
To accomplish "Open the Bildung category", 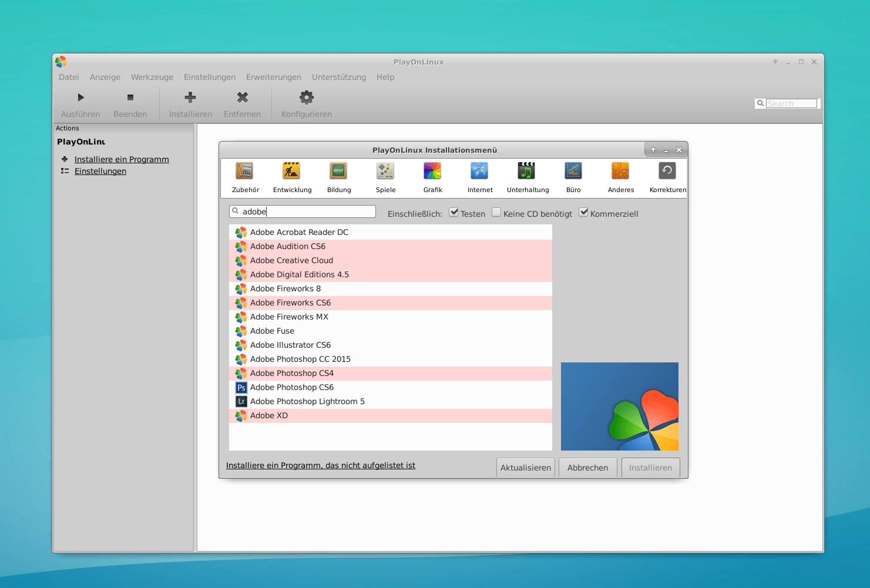I will click(339, 177).
